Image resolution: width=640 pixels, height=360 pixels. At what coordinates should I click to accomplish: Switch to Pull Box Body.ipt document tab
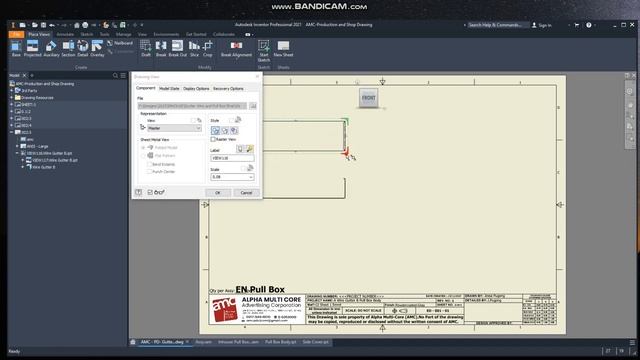tap(280, 342)
